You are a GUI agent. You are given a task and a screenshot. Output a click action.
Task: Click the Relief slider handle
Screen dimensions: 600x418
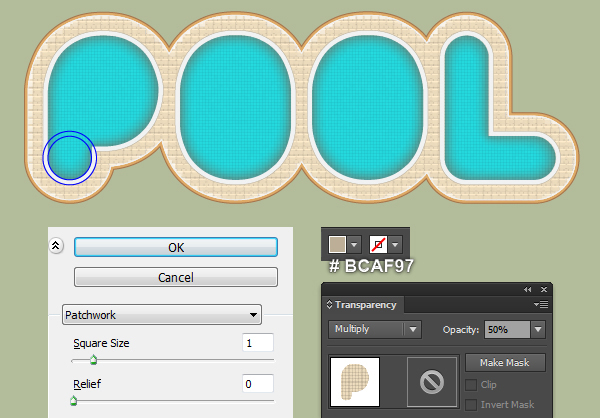(x=73, y=401)
